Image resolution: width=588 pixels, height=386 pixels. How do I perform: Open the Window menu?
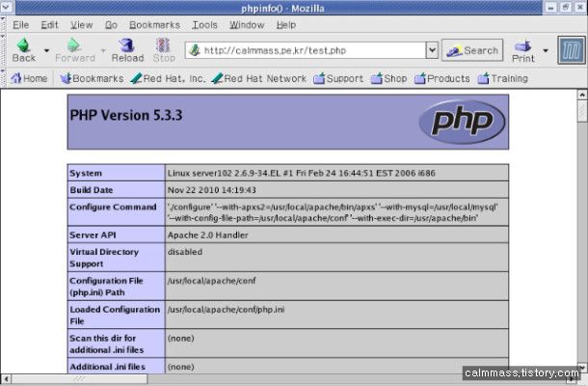click(247, 25)
